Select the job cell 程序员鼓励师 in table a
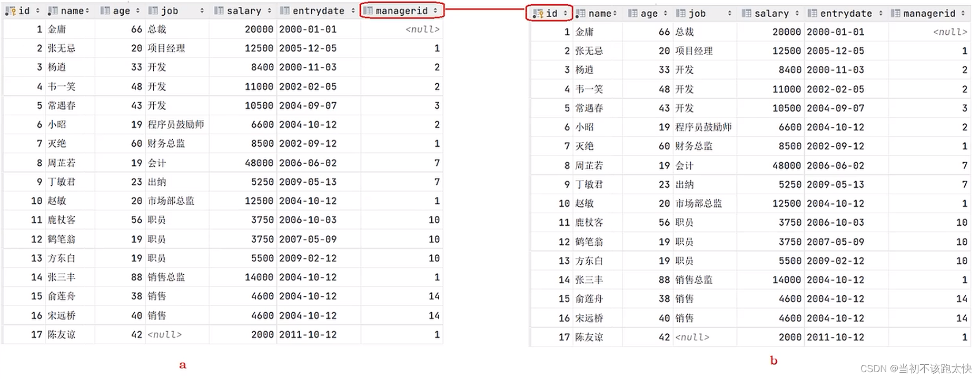Viewport: 980px width, 379px height. 175,125
